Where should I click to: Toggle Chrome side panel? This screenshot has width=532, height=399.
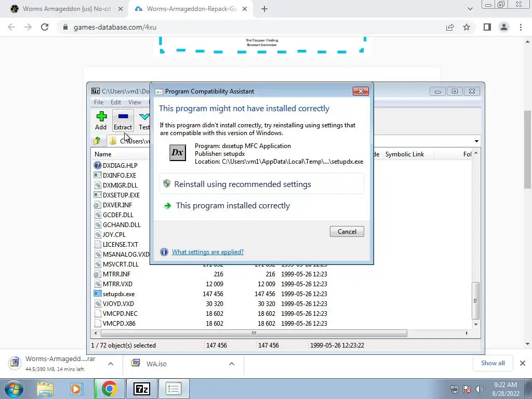click(487, 27)
